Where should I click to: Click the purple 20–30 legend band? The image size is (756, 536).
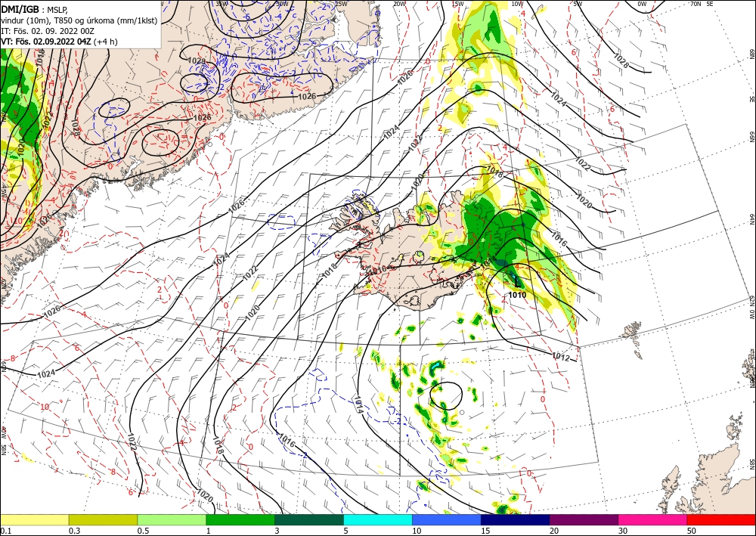(584, 519)
